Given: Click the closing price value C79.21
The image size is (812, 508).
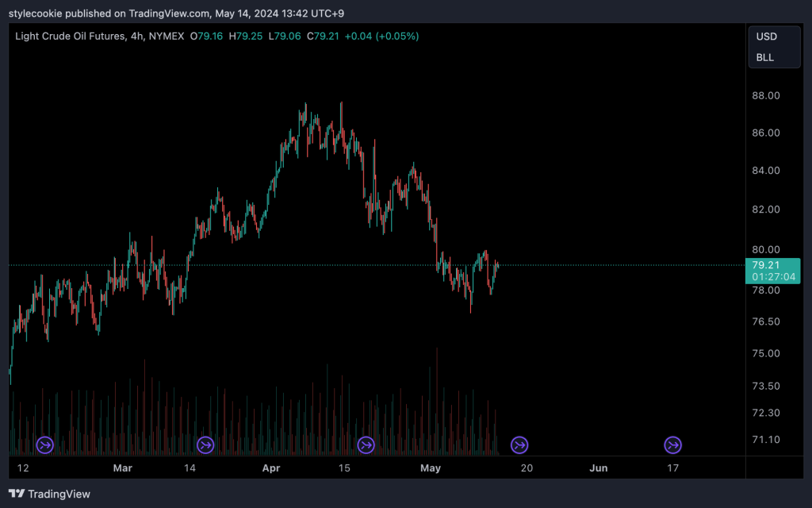Looking at the screenshot, I should tap(324, 36).
